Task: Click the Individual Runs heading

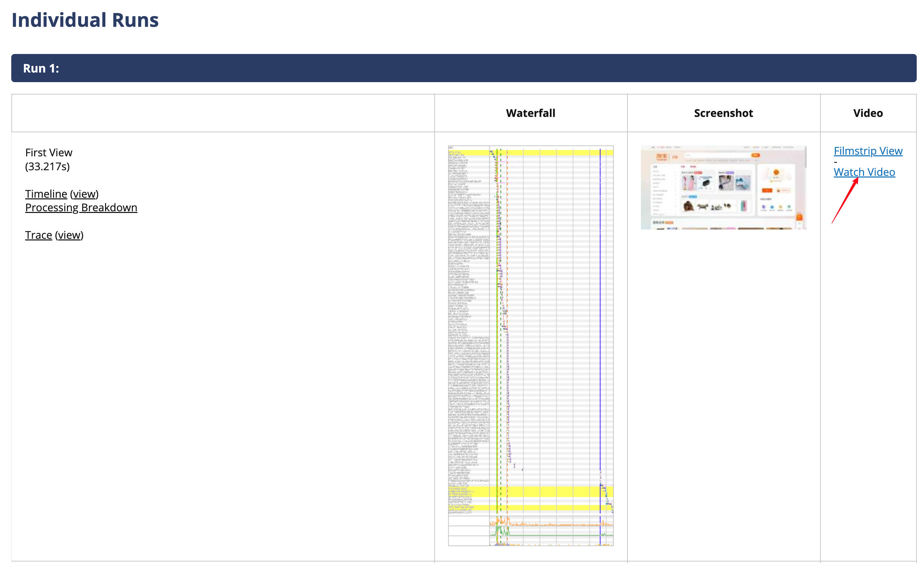Action: coord(85,20)
